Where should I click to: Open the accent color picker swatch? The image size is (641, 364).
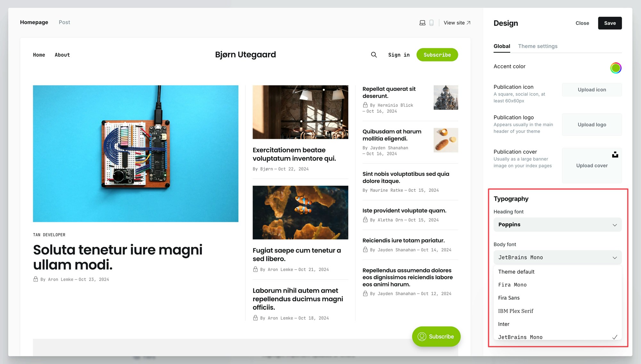coord(615,68)
